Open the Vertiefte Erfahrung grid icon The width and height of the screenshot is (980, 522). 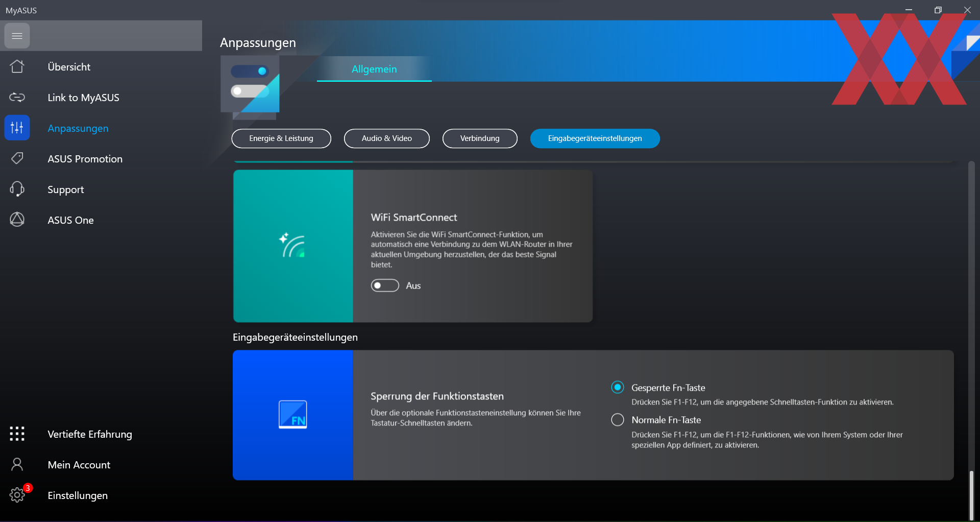point(17,434)
